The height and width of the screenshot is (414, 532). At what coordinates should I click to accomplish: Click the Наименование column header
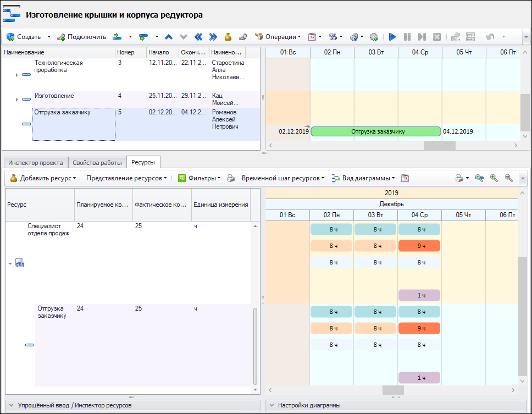58,52
